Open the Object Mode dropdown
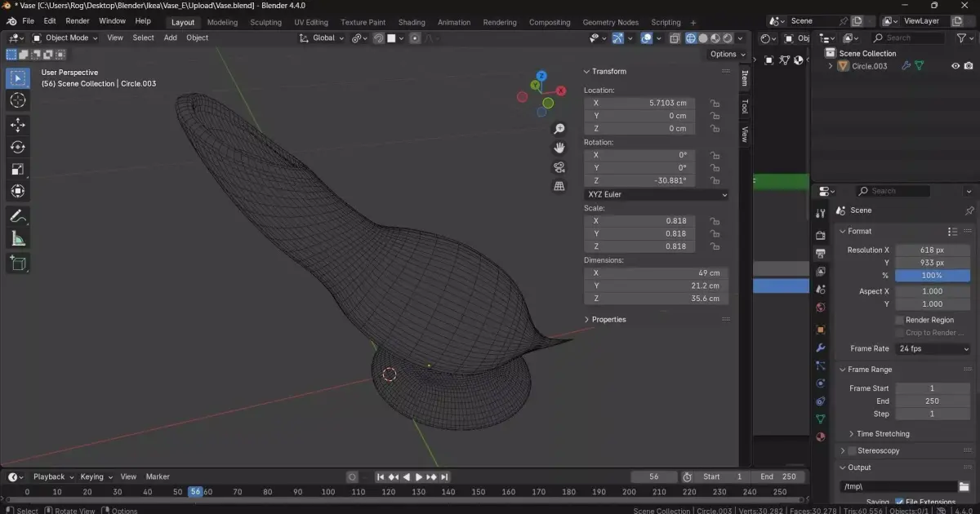 [x=65, y=38]
